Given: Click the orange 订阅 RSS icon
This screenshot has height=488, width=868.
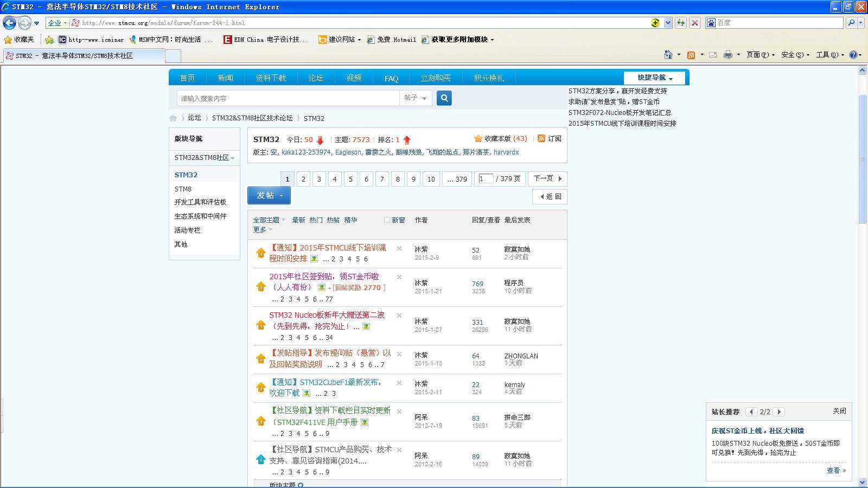Looking at the screenshot, I should point(541,139).
